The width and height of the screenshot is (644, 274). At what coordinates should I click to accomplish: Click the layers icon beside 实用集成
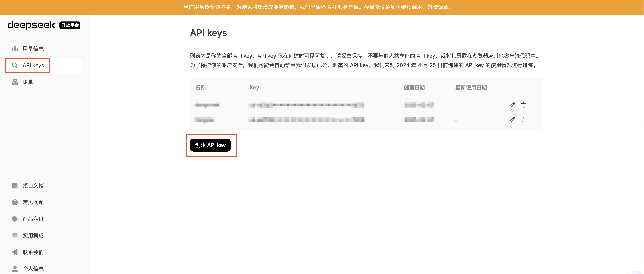[x=15, y=235]
